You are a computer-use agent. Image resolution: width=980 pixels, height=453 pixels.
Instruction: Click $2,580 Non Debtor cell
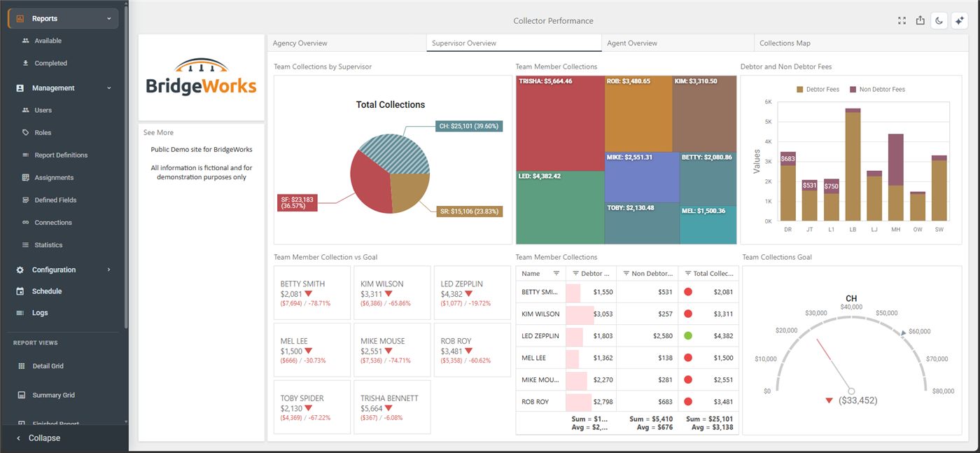click(x=647, y=336)
